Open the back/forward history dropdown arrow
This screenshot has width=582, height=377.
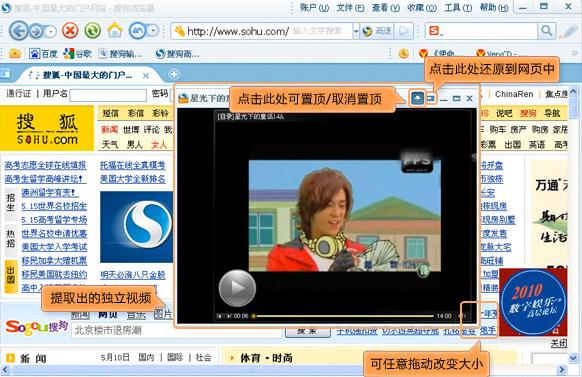(x=50, y=32)
